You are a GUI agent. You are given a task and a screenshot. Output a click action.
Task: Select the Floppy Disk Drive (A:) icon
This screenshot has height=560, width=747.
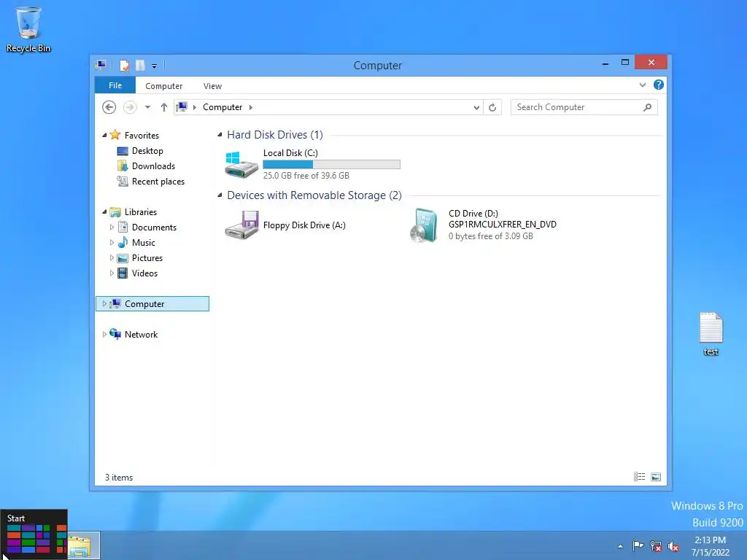(241, 225)
